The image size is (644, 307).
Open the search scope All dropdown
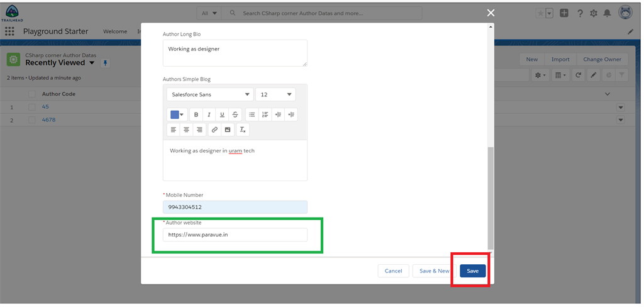(209, 13)
